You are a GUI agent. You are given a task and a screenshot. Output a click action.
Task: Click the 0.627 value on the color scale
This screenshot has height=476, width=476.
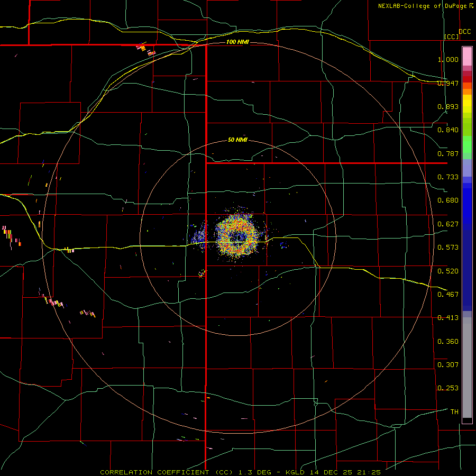point(448,224)
